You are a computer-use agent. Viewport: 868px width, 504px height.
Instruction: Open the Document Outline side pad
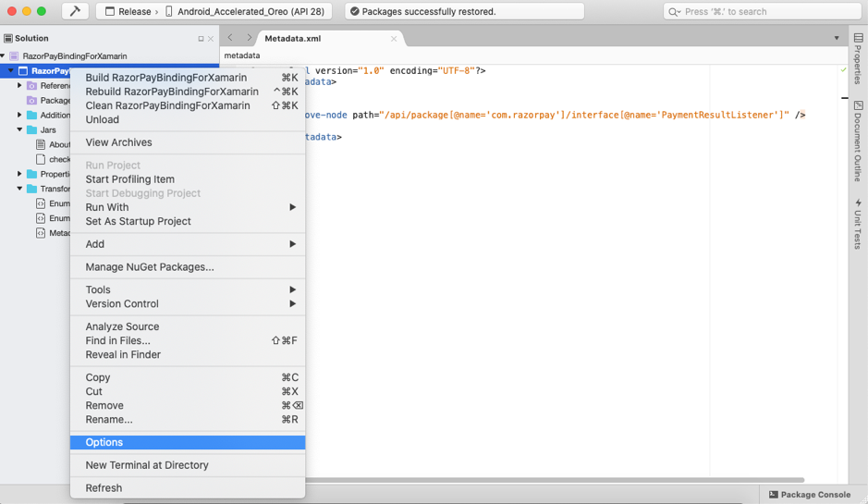click(x=858, y=141)
